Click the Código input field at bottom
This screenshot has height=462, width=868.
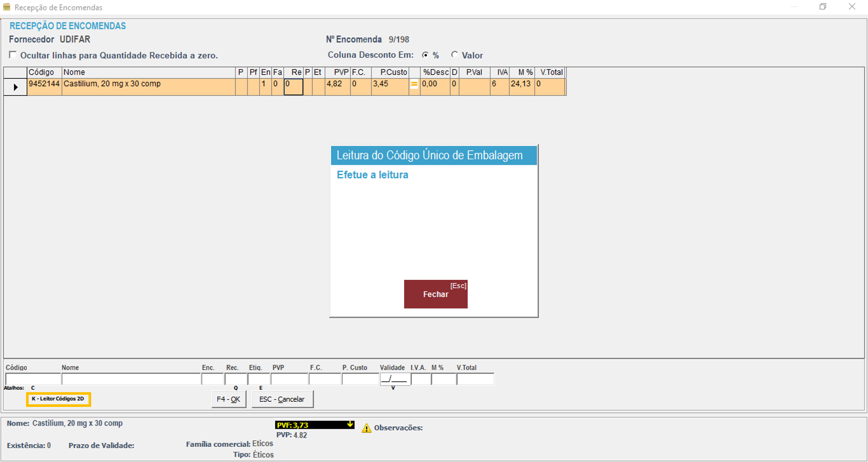(33, 380)
